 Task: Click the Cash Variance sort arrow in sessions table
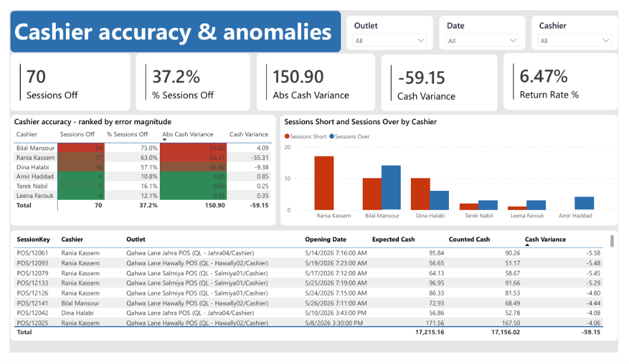pyautogui.click(x=527, y=245)
